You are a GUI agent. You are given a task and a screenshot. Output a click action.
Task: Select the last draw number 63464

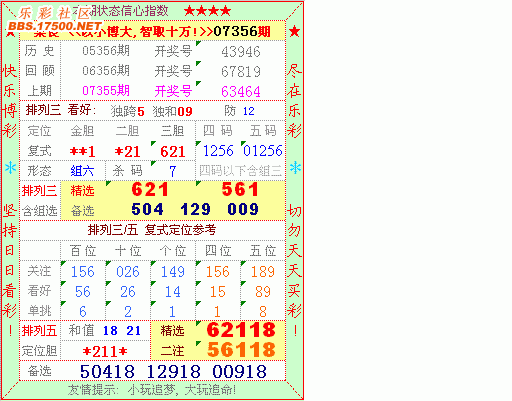[x=241, y=91]
